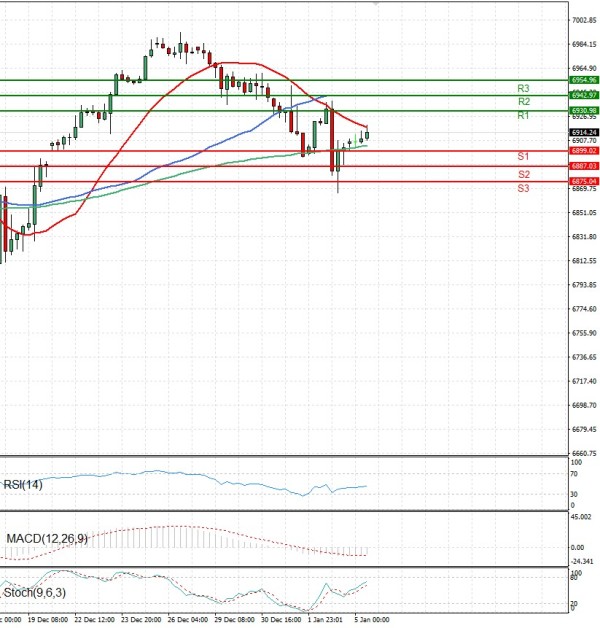600x628 pixels.
Task: Click the R3 resistance level label
Action: 523,88
